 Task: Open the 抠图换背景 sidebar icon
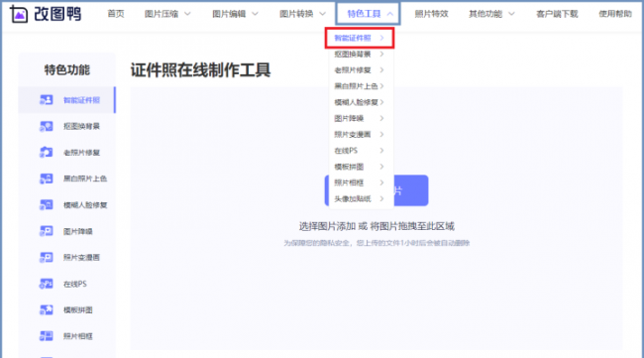pos(46,126)
